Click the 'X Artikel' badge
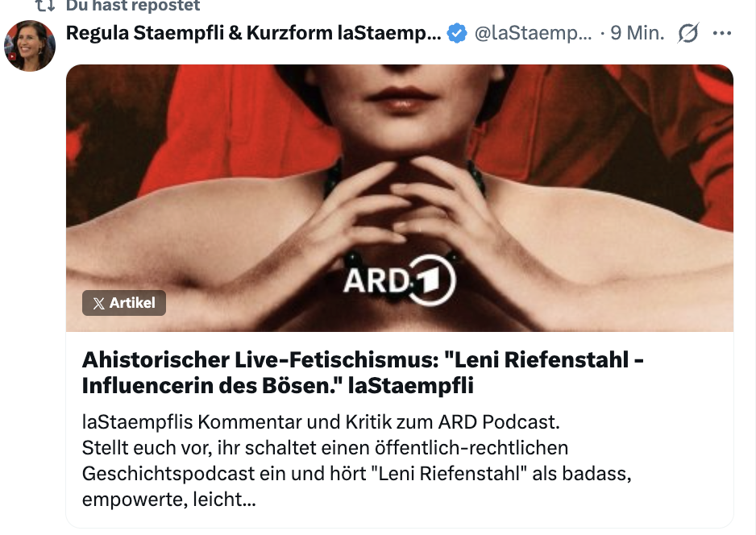Screen dimensions: 756x535 [124, 303]
